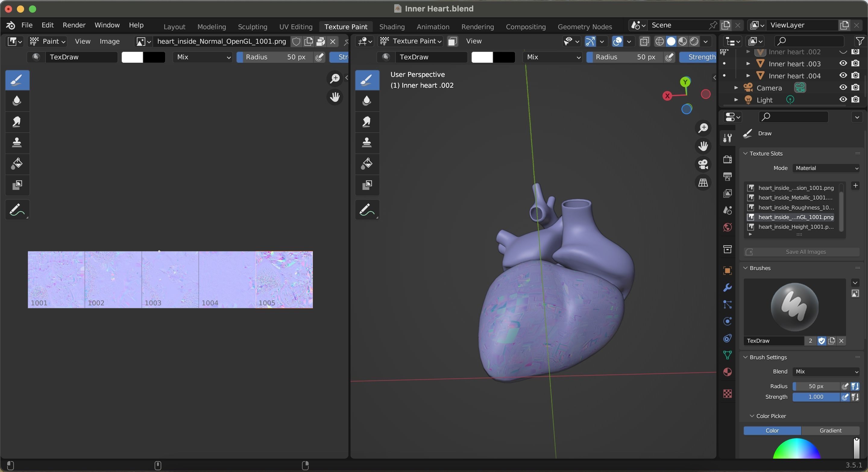Collapse Texture Slots panel
The height and width of the screenshot is (472, 868).
click(745, 154)
